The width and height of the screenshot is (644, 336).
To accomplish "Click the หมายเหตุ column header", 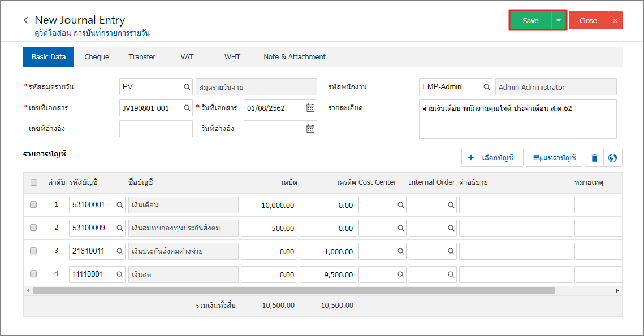I will click(589, 182).
